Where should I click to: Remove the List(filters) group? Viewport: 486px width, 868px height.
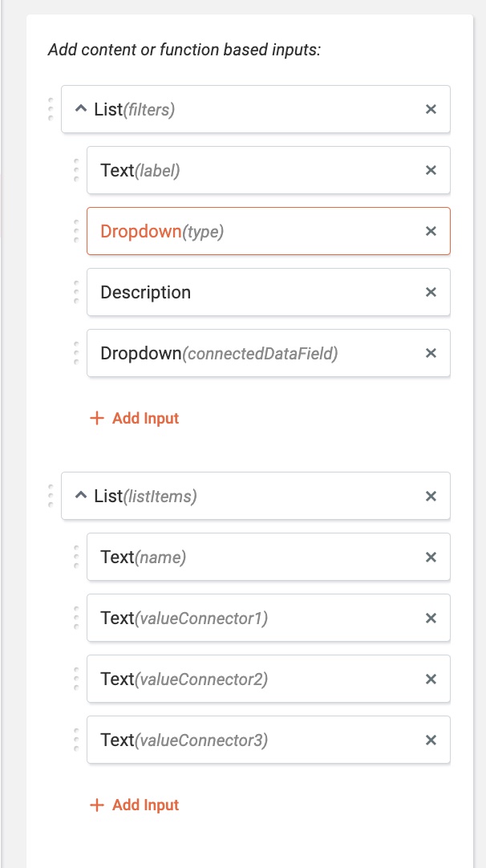coord(431,109)
